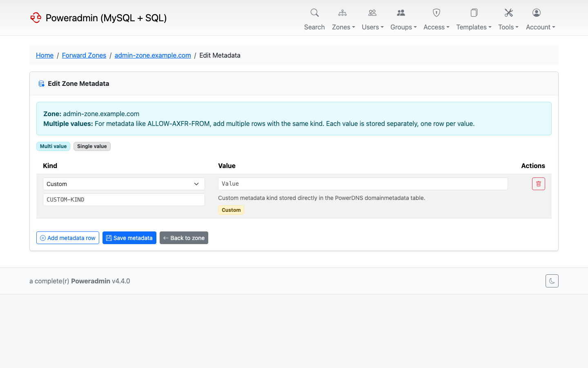Screen dimensions: 588x368
Task: Click the Edit Zone Metadata heading
Action: (x=78, y=83)
